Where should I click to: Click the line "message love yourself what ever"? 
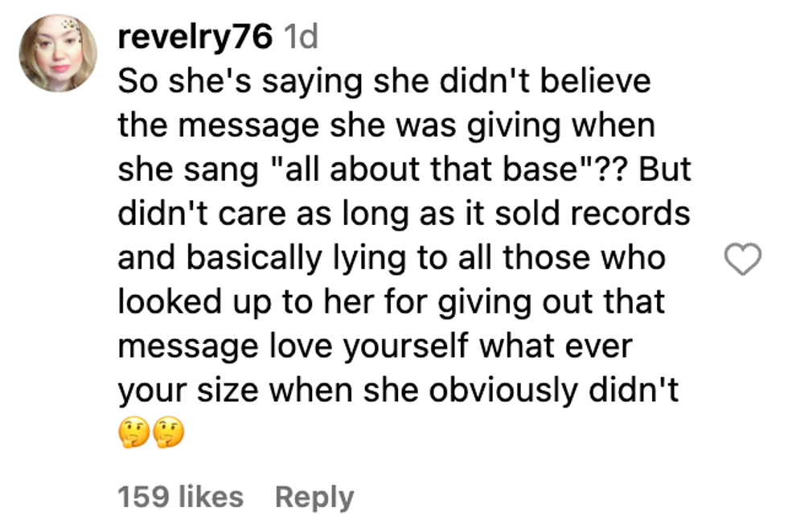tap(375, 346)
